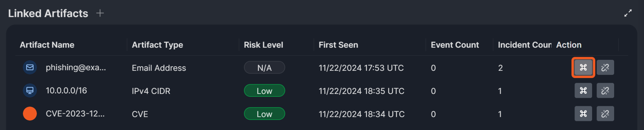Click the N/A risk level badge
This screenshot has width=644, height=130.
click(x=264, y=68)
